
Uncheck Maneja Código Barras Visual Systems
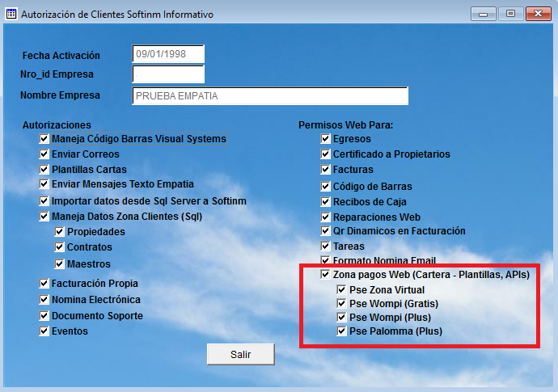coord(44,139)
